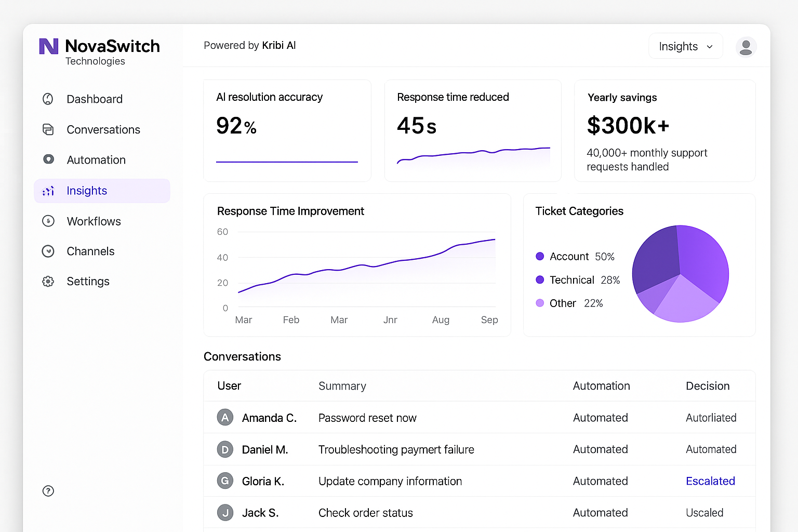Open help via question mark icon
The height and width of the screenshot is (532, 798).
[x=48, y=491]
